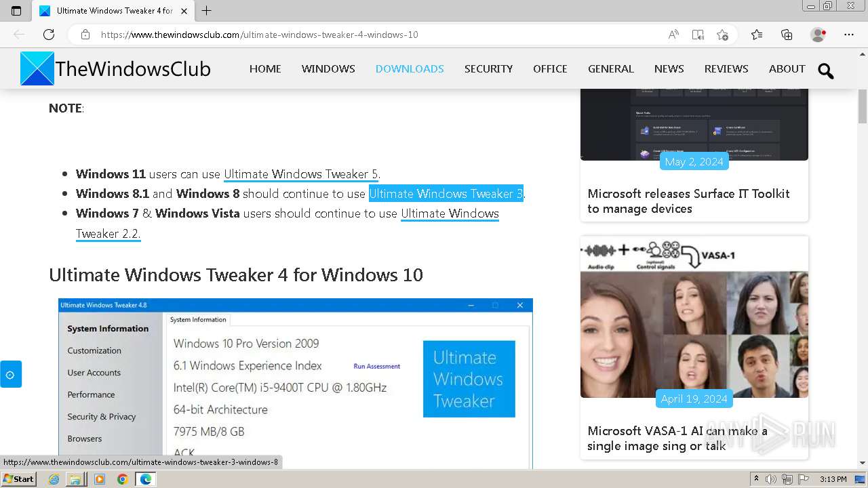Close the Ultimate Windows Tweaker tab
This screenshot has width=868, height=488.
click(184, 11)
